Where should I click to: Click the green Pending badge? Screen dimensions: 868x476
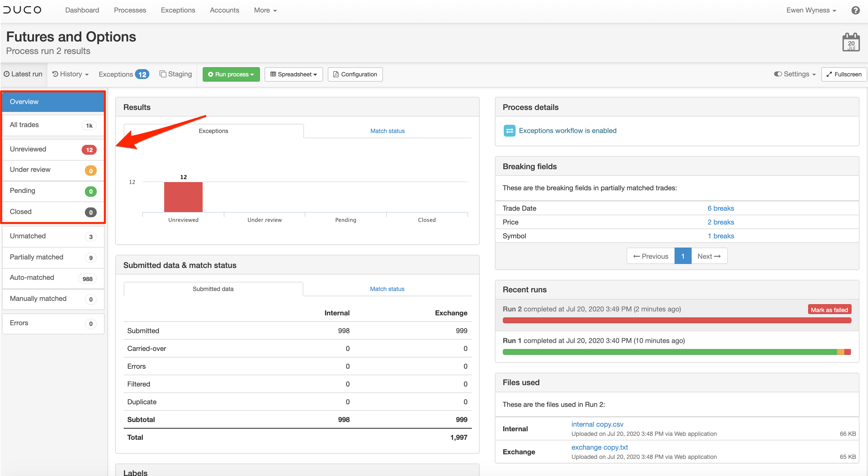(90, 192)
